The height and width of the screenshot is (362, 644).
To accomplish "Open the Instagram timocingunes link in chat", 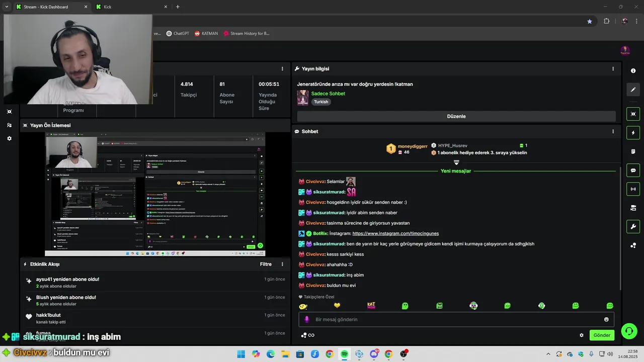I will pyautogui.click(x=395, y=233).
